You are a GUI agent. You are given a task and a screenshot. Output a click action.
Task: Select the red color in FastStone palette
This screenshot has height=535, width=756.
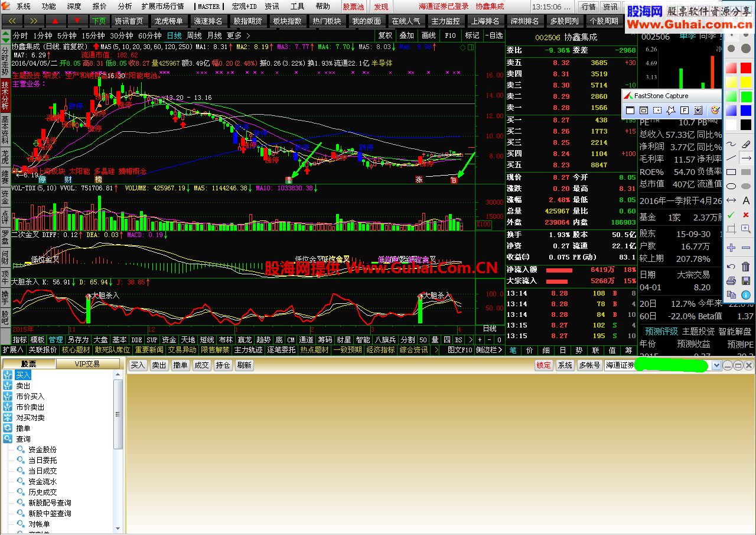click(746, 68)
